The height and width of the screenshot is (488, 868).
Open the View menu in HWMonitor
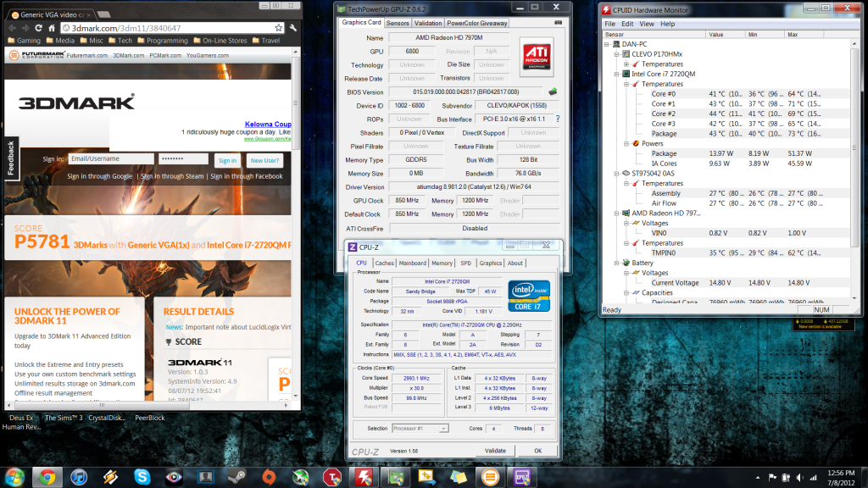647,24
